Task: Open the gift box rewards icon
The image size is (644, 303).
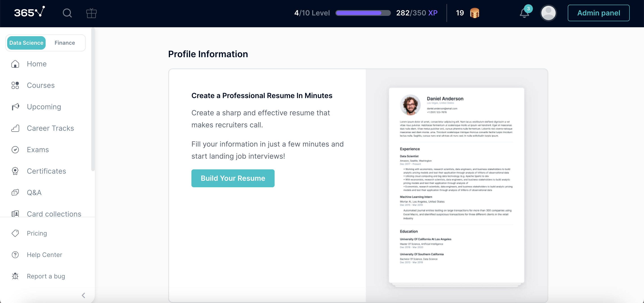Action: coord(91,13)
